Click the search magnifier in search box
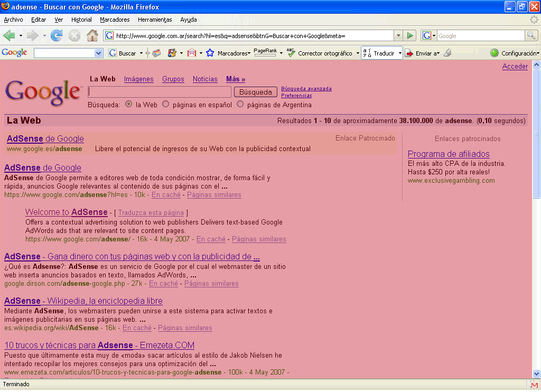This screenshot has width=541, height=392. [x=530, y=35]
